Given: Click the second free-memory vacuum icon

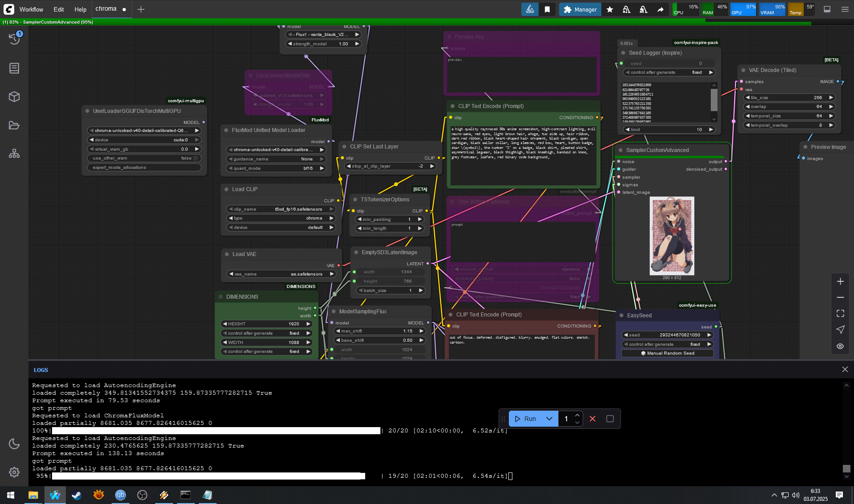Looking at the screenshot, I should pyautogui.click(x=643, y=9).
